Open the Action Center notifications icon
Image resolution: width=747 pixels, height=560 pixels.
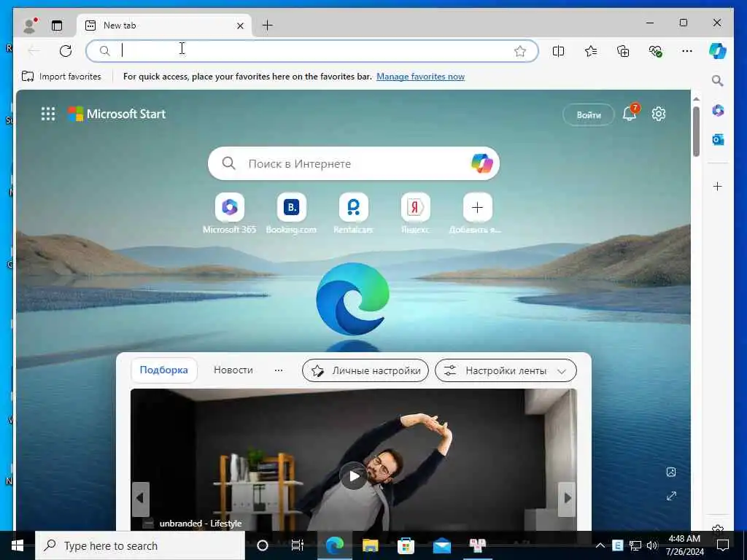click(x=723, y=545)
